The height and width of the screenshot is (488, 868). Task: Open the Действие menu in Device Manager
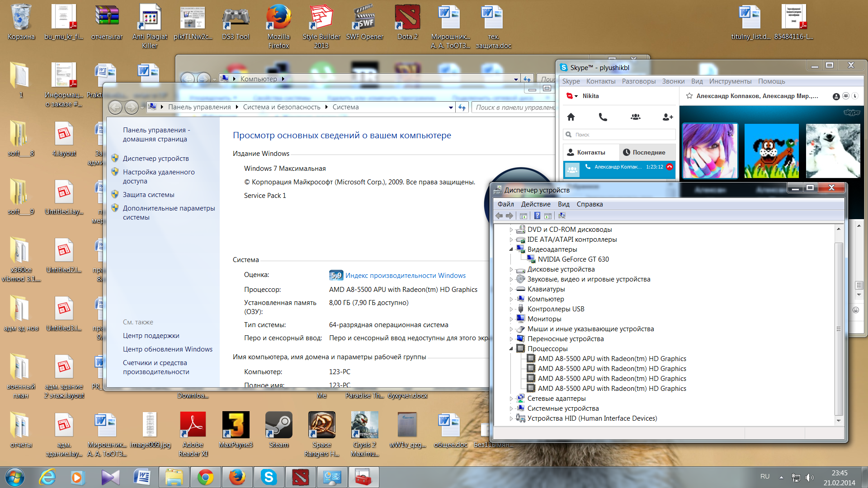tap(536, 204)
